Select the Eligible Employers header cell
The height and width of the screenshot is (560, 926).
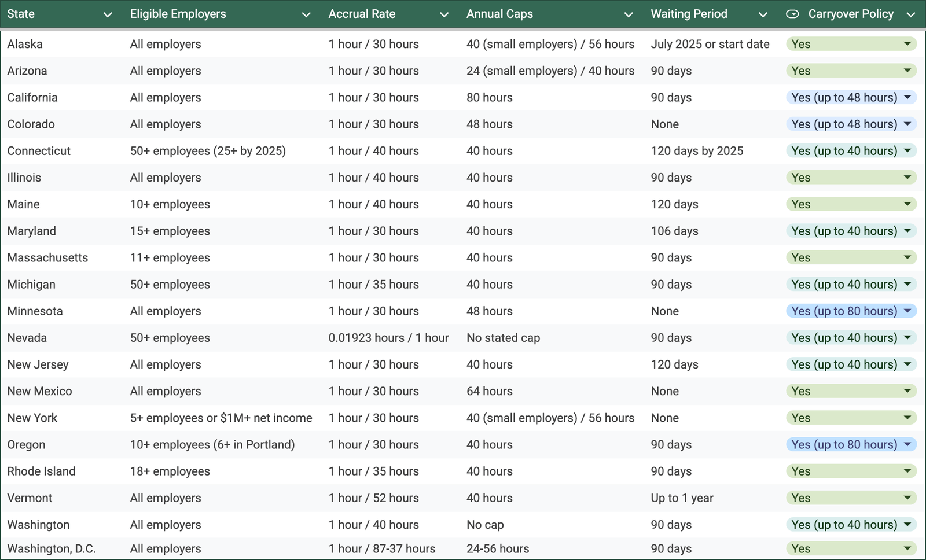pos(178,14)
